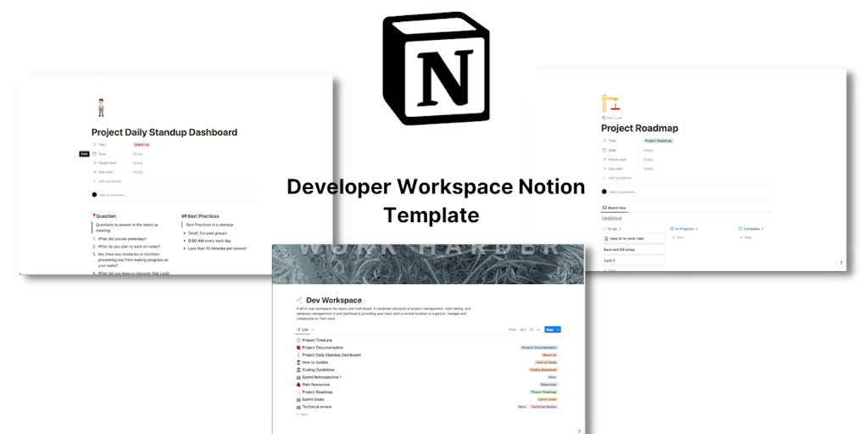The height and width of the screenshot is (434, 868).
Task: Click the user avatar beside Add a comment in Standup Dashboard
Action: (94, 194)
